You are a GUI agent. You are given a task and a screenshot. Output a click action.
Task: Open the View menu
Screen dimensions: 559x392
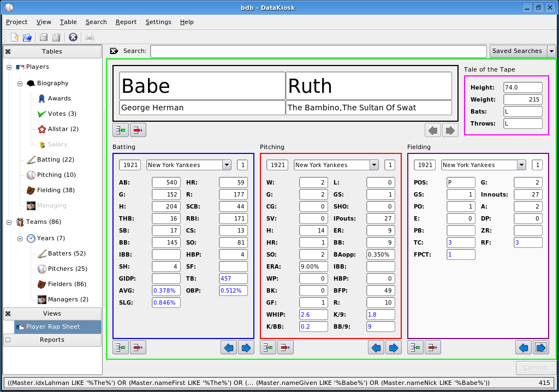[x=44, y=22]
